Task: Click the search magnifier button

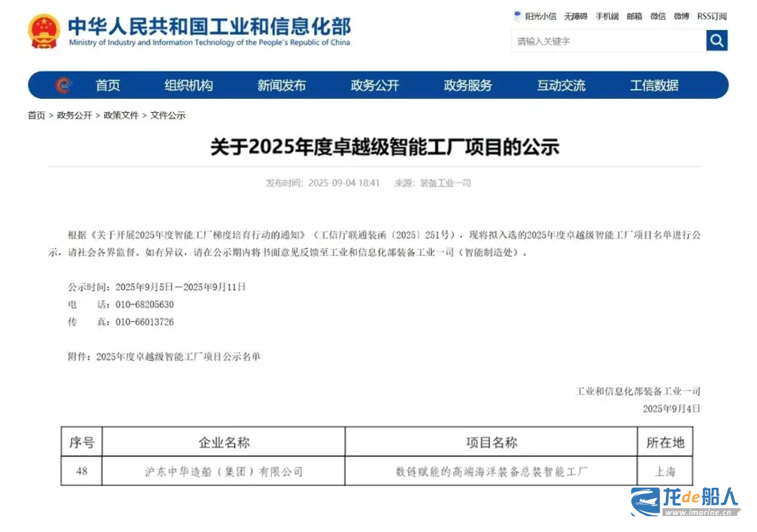Action: click(716, 41)
